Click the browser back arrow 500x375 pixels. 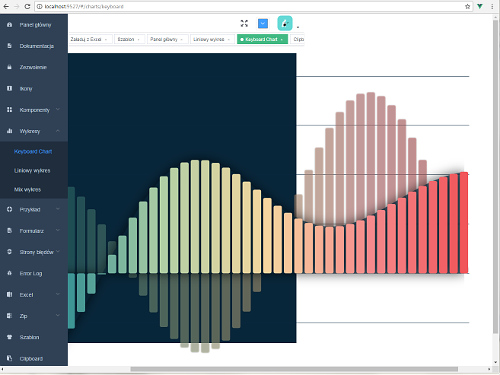pos(6,6)
